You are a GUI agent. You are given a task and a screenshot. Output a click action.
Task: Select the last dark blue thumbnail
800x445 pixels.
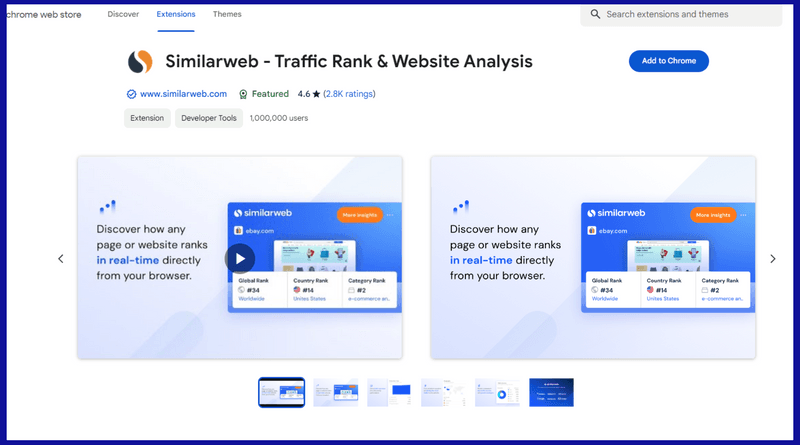[x=551, y=393]
